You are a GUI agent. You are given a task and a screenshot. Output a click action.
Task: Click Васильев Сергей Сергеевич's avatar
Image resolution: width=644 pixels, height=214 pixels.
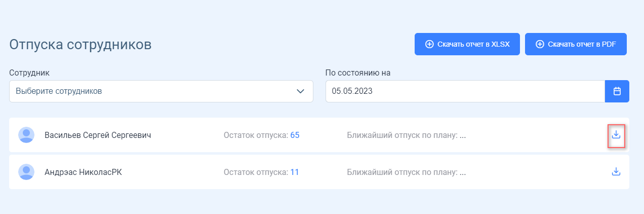click(x=26, y=135)
